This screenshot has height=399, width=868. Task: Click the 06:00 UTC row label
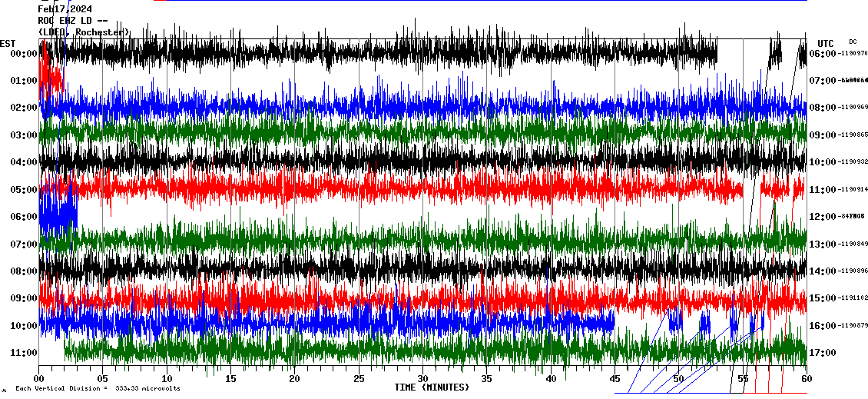point(823,54)
